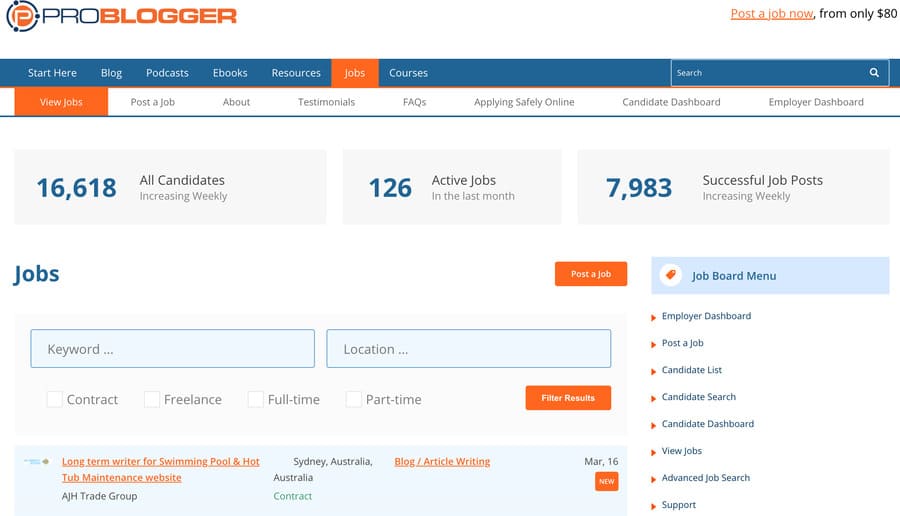
Task: Tick the Freelance checkbox
Action: tap(152, 399)
